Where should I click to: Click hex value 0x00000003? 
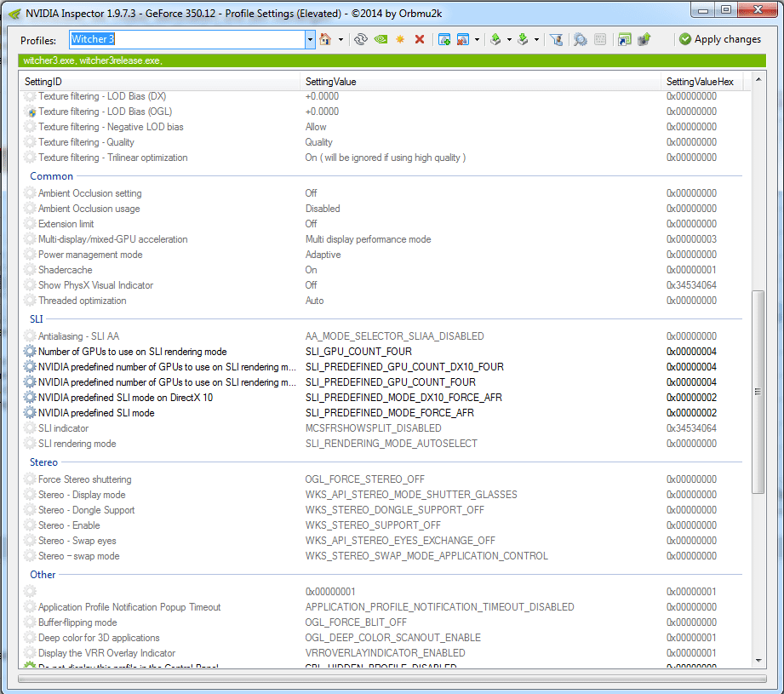691,239
